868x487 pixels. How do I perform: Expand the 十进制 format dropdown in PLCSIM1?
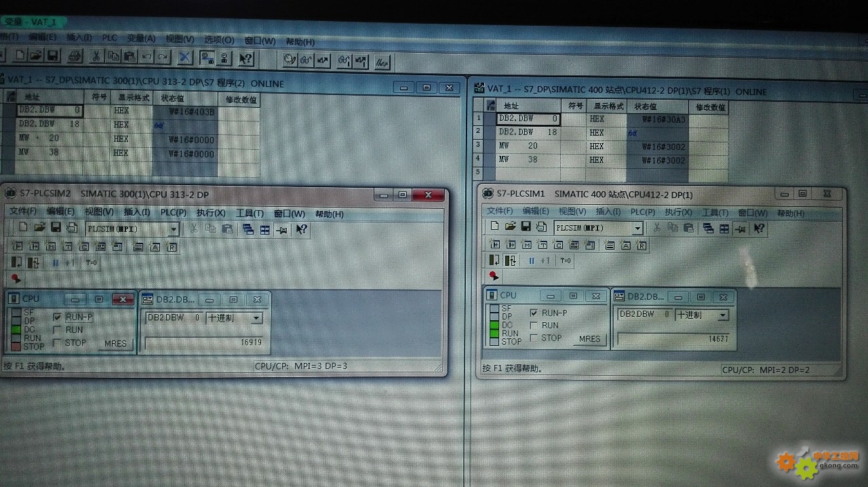723,315
